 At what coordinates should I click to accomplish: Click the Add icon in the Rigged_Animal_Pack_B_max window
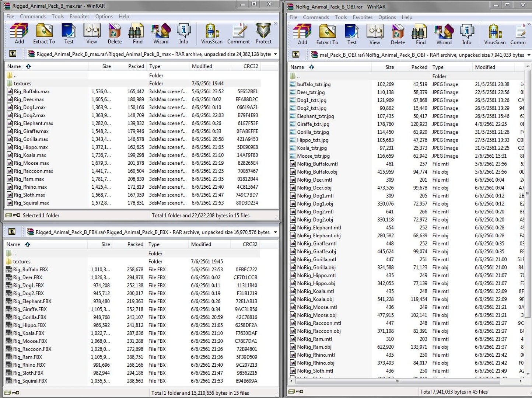(x=19, y=34)
